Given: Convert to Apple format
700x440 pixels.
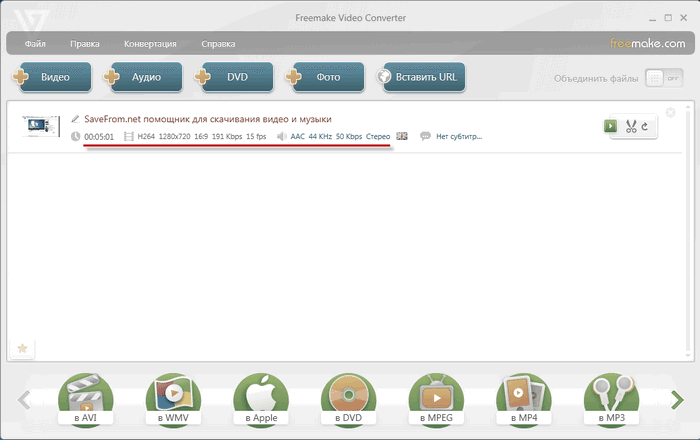Looking at the screenshot, I should [261, 400].
